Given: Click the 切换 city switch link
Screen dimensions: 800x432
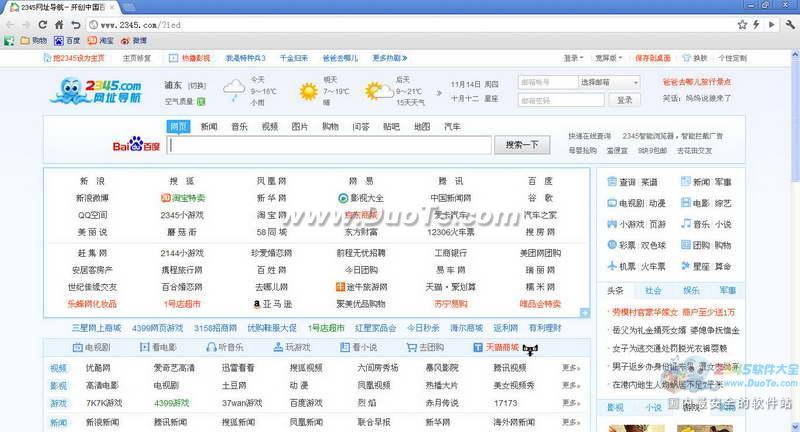Looking at the screenshot, I should point(196,86).
